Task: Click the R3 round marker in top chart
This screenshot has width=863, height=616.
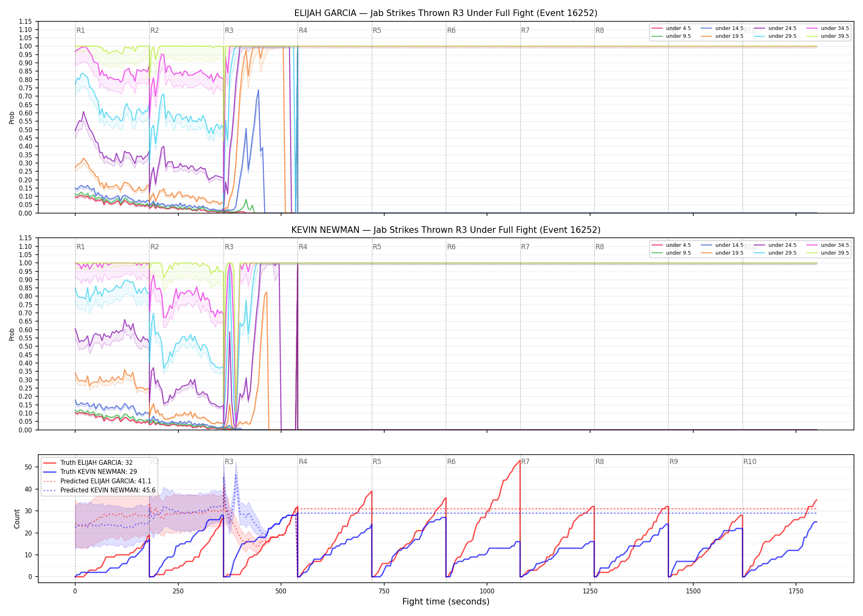Action: click(229, 30)
